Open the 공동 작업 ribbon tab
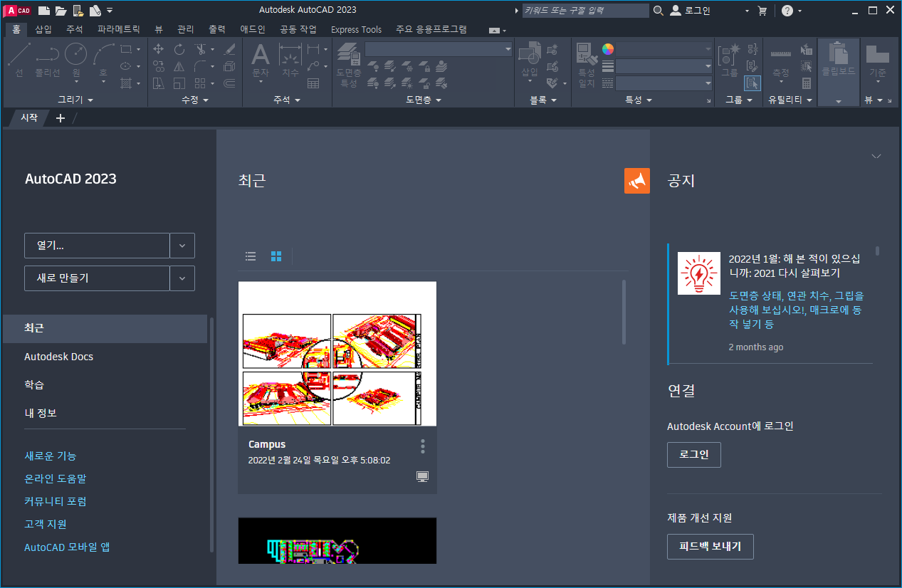902x588 pixels. [298, 29]
